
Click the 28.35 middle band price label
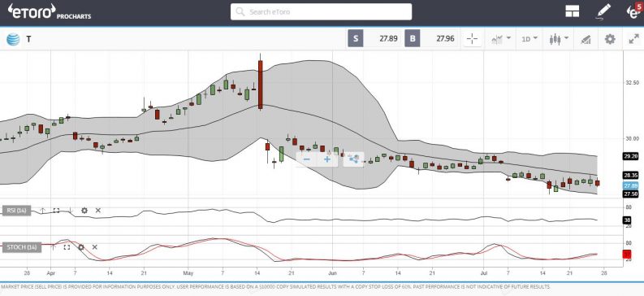[630, 175]
